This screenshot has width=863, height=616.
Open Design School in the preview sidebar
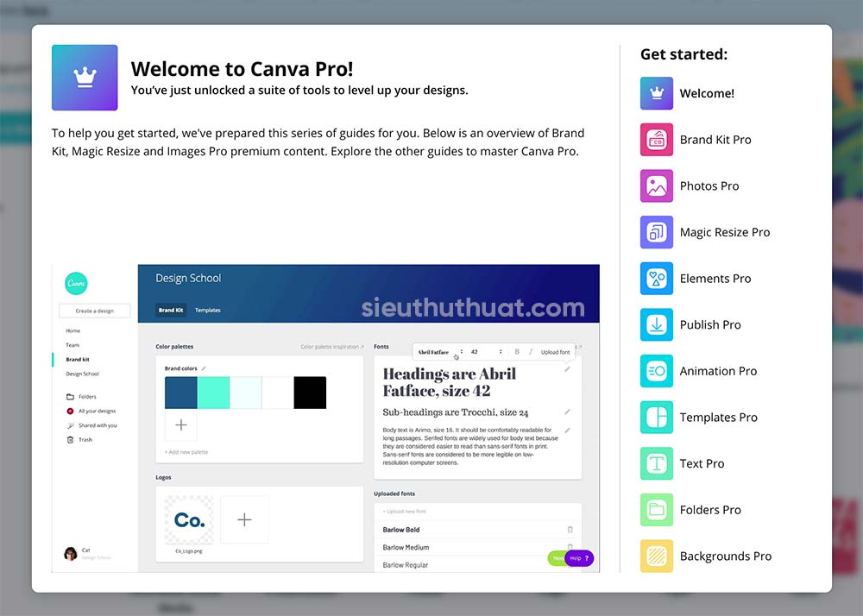click(x=83, y=374)
